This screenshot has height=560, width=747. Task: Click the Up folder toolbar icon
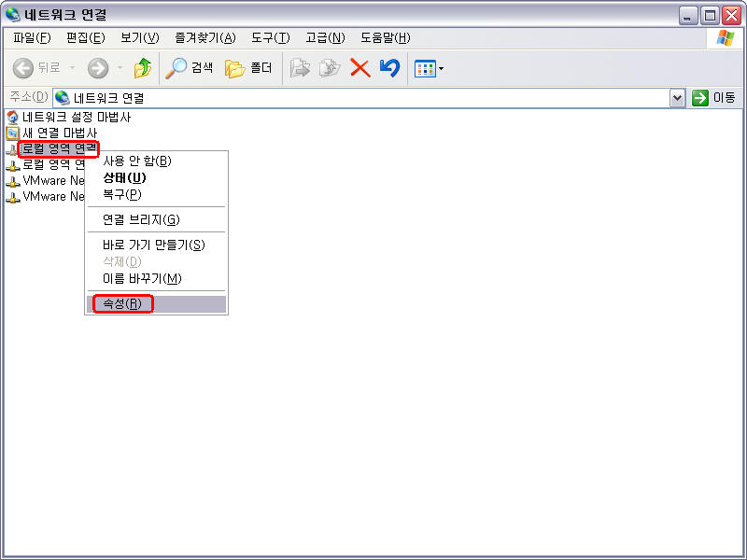(143, 68)
